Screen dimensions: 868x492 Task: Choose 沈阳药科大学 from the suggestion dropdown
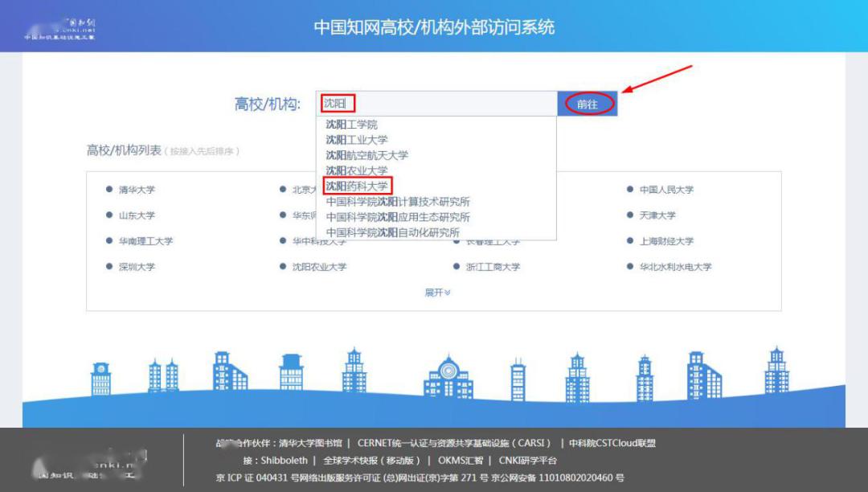point(357,186)
